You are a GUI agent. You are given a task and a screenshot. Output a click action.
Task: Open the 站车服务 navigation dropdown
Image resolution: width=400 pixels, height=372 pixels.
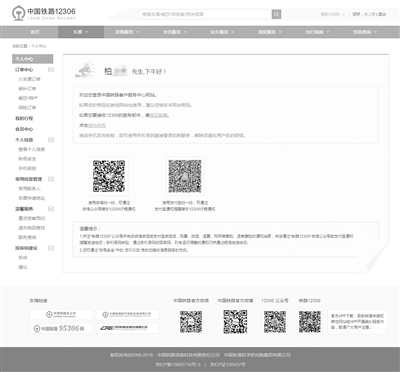(x=222, y=32)
